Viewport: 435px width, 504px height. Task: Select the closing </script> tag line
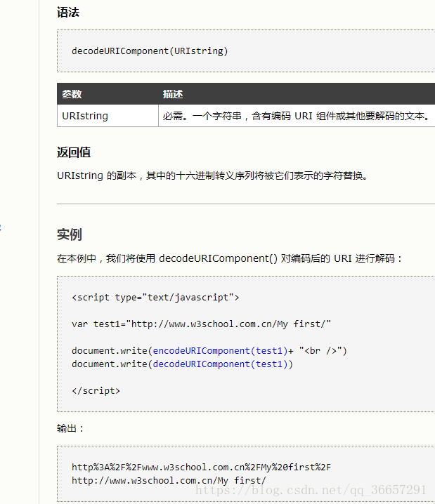(x=96, y=391)
